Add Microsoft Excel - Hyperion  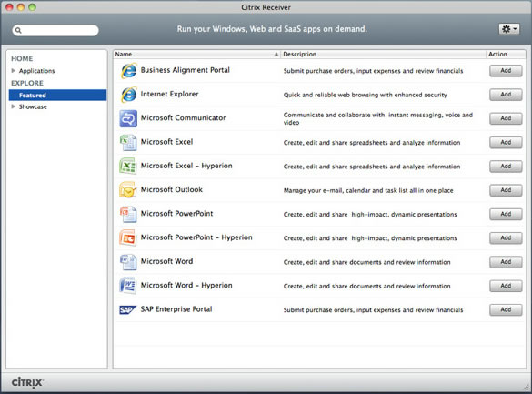506,167
